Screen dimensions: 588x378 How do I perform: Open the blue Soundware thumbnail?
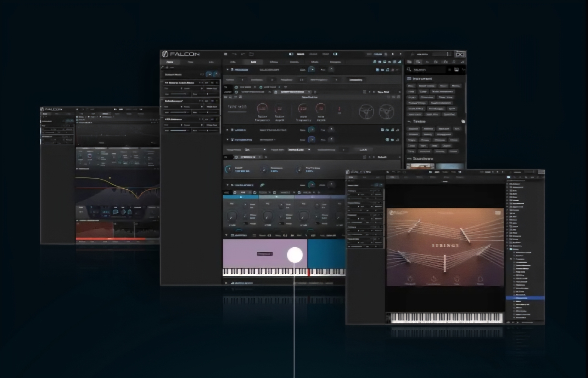pyautogui.click(x=450, y=166)
